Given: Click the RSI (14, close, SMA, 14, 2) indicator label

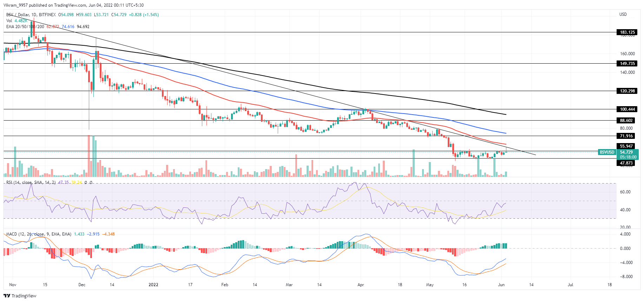Looking at the screenshot, I should point(31,182).
